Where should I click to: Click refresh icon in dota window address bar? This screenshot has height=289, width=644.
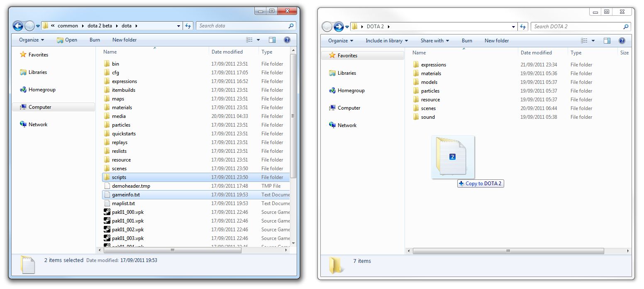[188, 26]
